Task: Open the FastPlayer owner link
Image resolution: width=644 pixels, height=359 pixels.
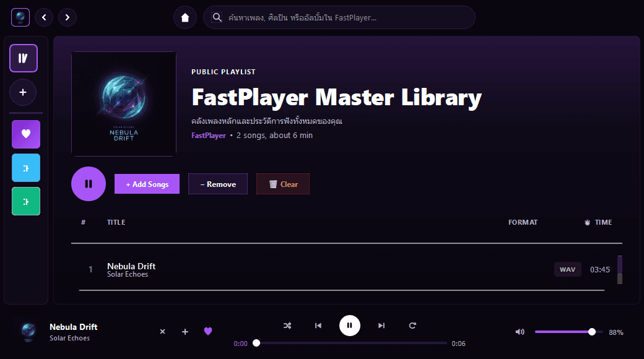Action: [x=209, y=136]
